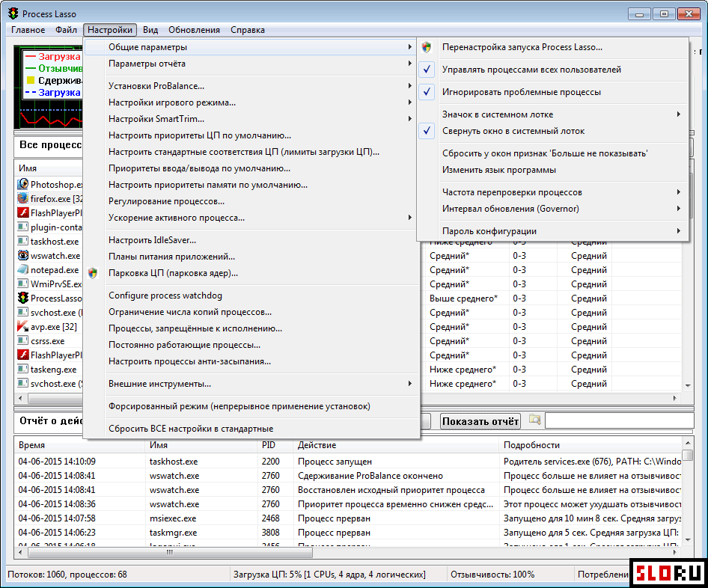The height and width of the screenshot is (588, 708).
Task: Click the log search folder icon next to Показать отчёт
Action: point(534,420)
